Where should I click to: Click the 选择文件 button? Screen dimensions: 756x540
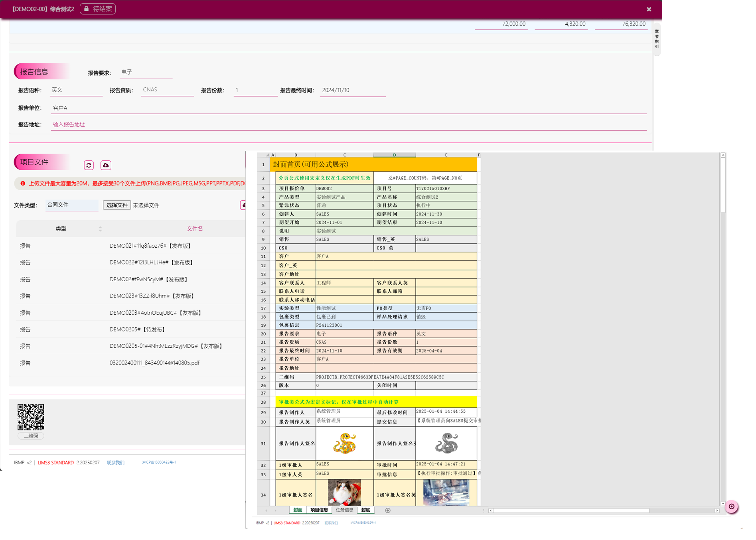(116, 205)
